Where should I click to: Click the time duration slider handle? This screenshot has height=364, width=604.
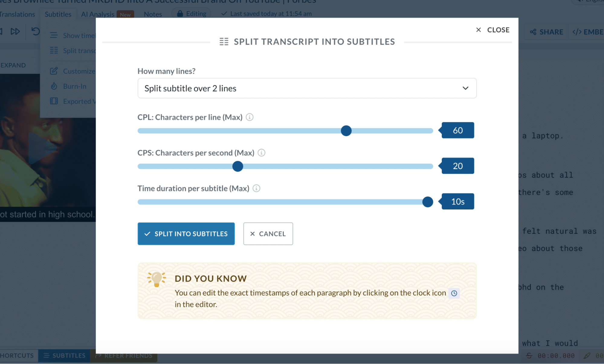[428, 202]
